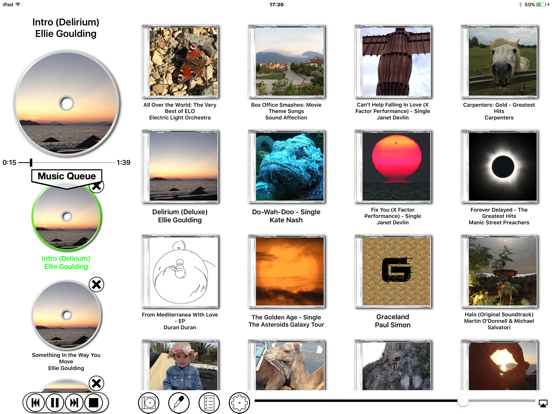The width and height of the screenshot is (552, 414).
Task: Click the Can't Help Falling In Love caption
Action: tap(393, 111)
